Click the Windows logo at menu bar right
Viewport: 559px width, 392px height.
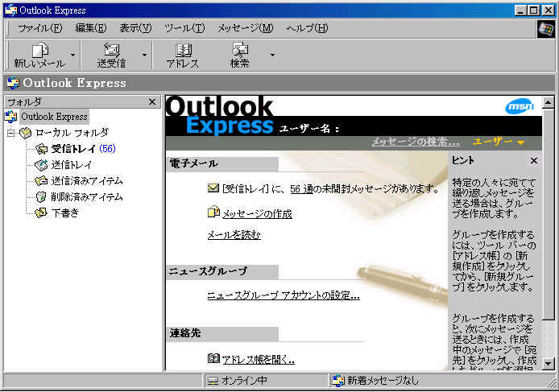coord(546,29)
